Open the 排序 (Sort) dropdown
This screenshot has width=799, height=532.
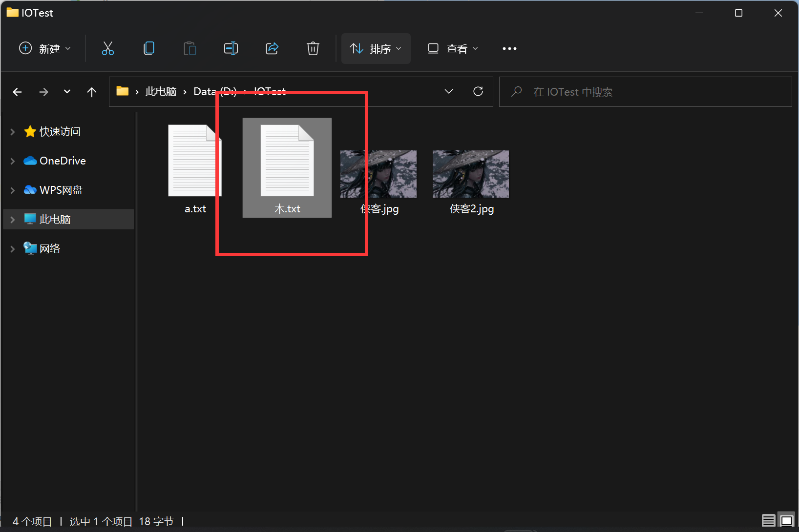pyautogui.click(x=376, y=48)
